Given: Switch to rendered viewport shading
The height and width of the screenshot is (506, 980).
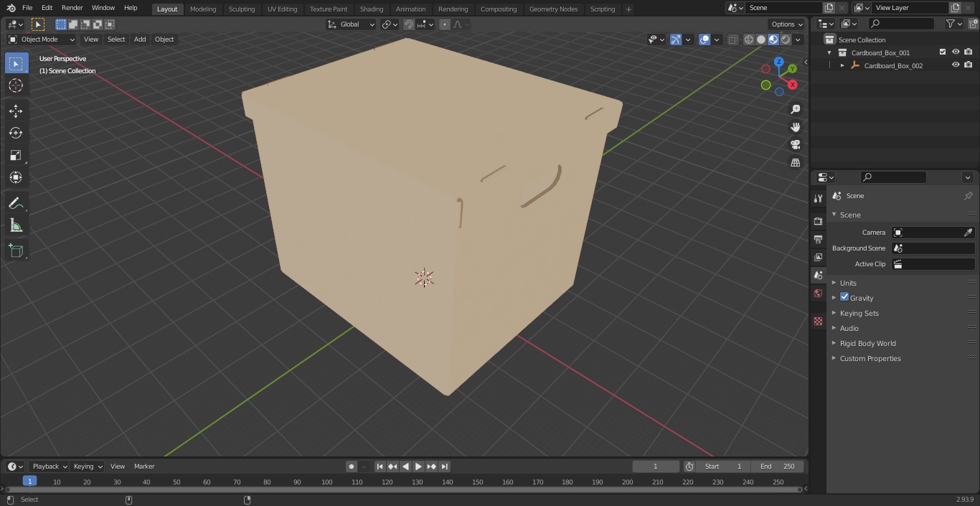Looking at the screenshot, I should 786,39.
